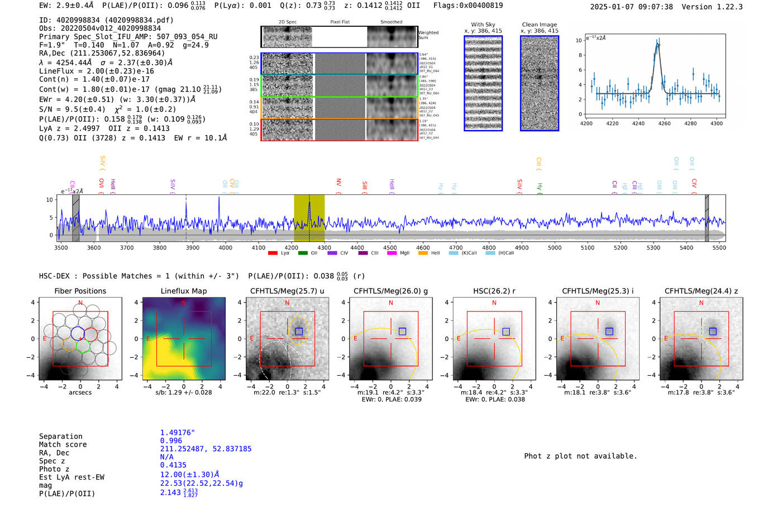Click the red NV line label above spectrum

pos(338,184)
